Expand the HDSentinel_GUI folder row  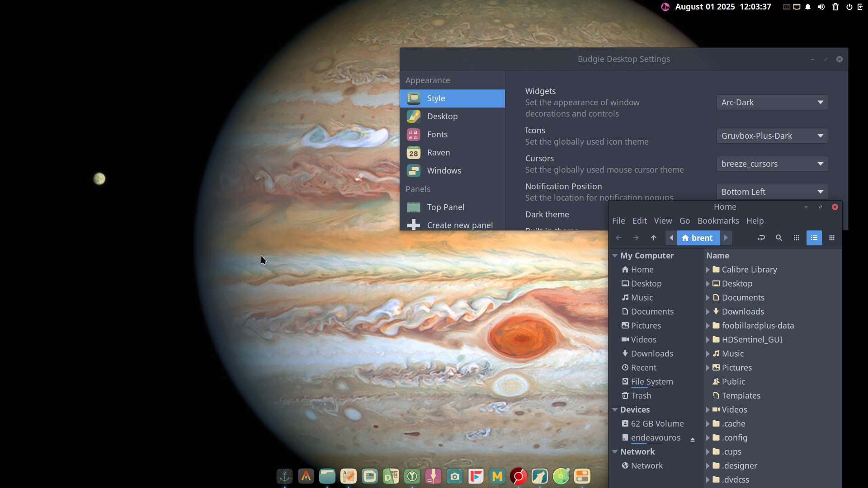click(708, 340)
